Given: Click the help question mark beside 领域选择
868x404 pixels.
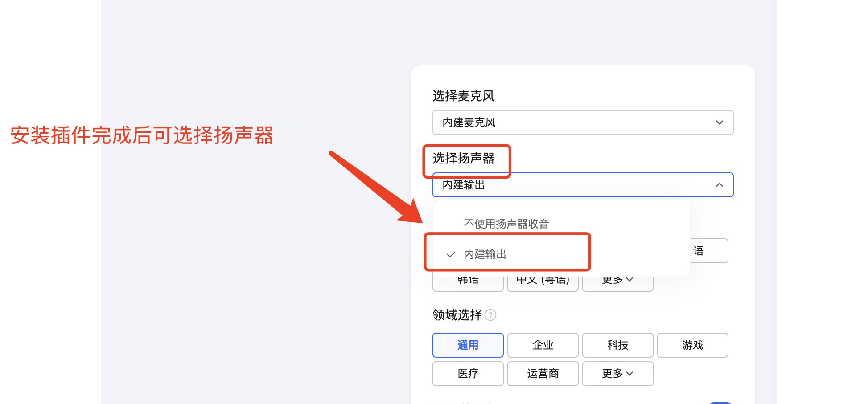Looking at the screenshot, I should point(490,315).
